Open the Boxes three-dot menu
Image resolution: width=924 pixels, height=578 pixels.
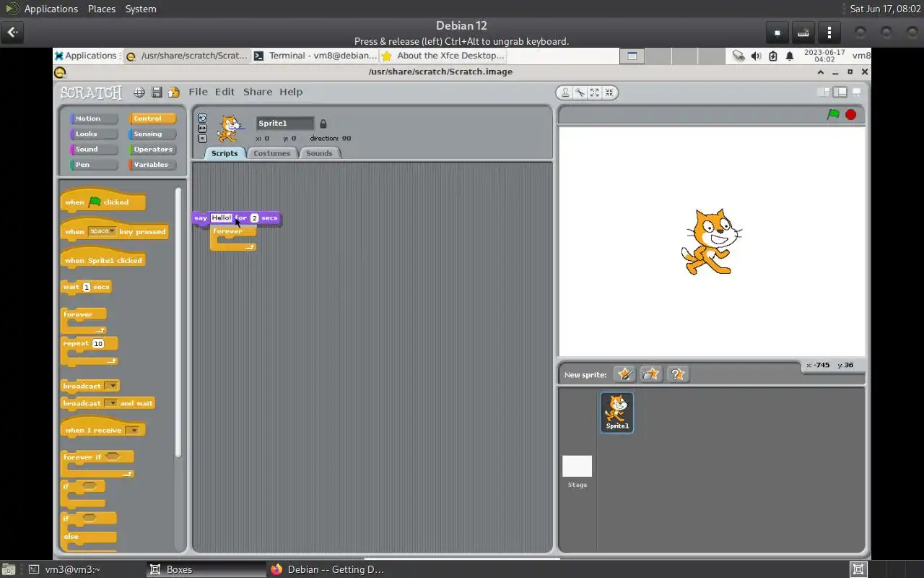(x=829, y=33)
